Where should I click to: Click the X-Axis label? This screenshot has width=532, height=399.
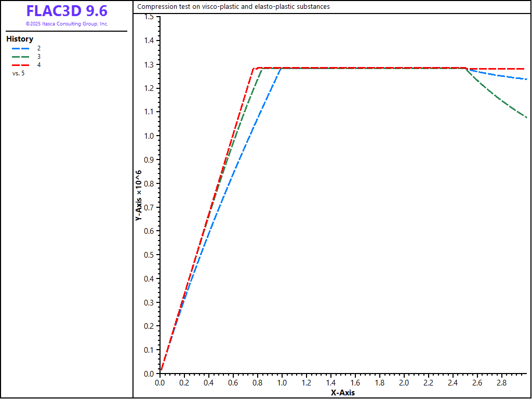(x=343, y=393)
